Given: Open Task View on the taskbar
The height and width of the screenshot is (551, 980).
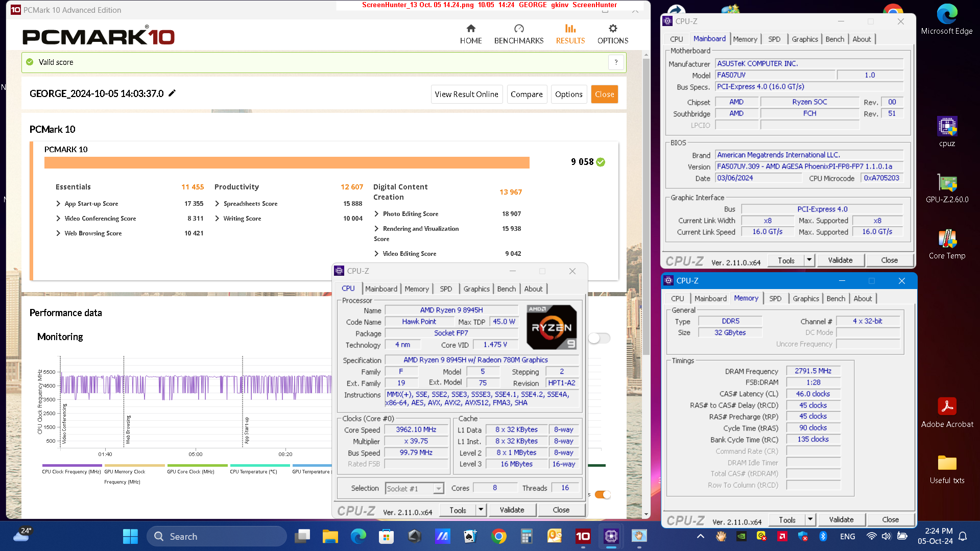Looking at the screenshot, I should [x=302, y=536].
